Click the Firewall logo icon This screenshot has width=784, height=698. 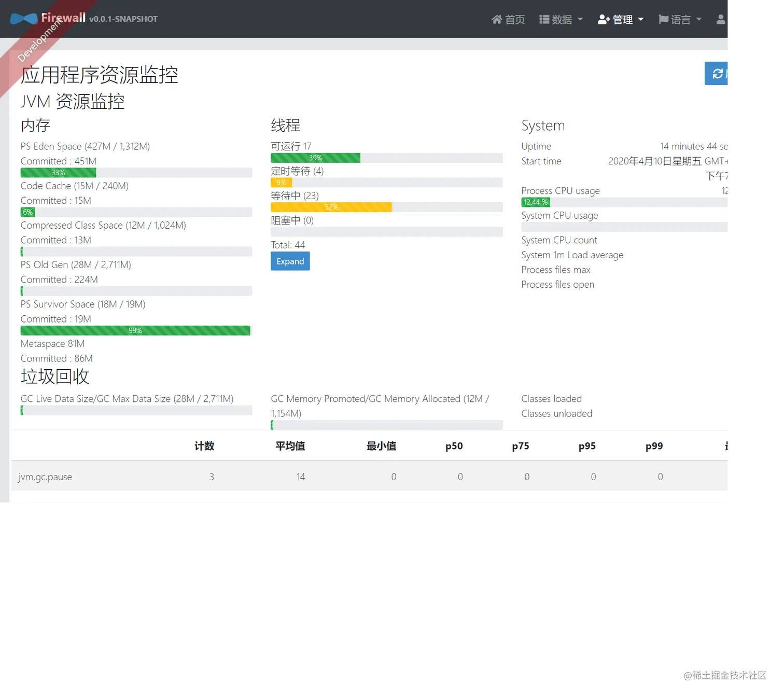pos(24,19)
